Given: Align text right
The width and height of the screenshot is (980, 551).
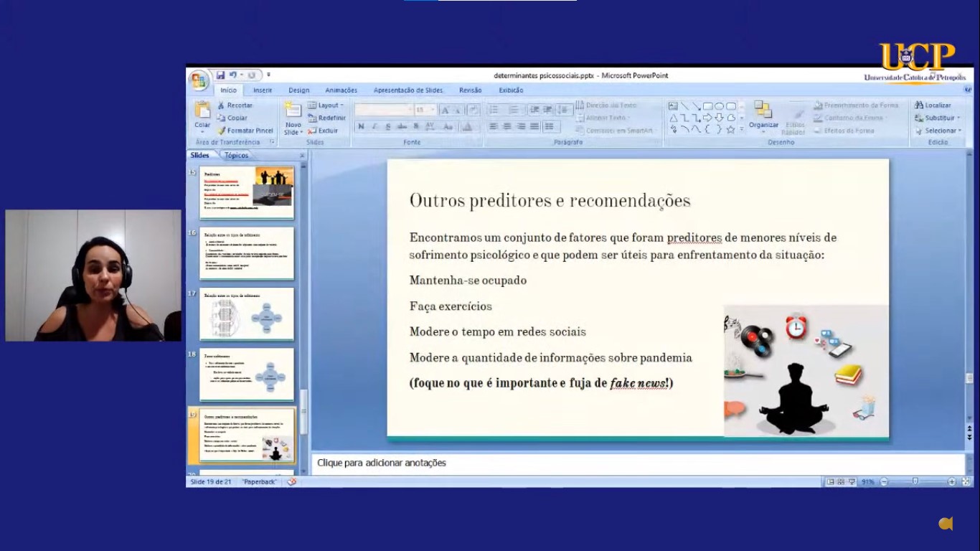Looking at the screenshot, I should tap(521, 127).
